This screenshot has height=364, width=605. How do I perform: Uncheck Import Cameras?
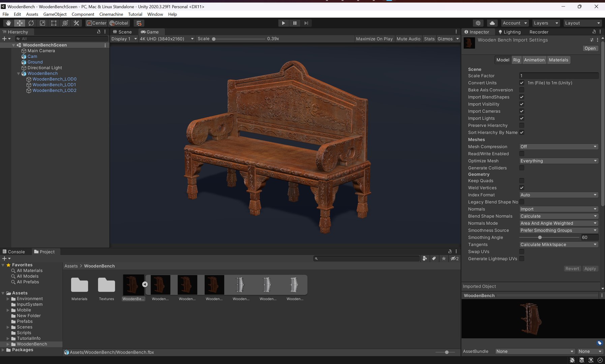tap(522, 111)
